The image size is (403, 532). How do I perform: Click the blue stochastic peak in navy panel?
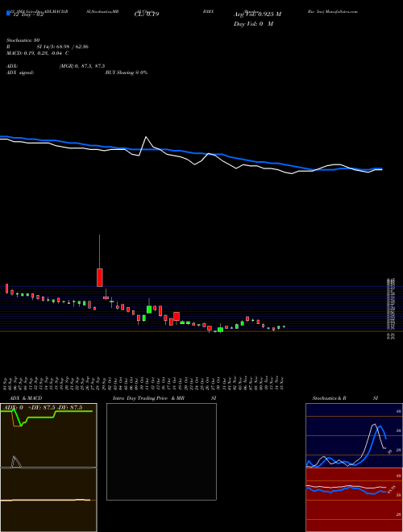(380, 427)
